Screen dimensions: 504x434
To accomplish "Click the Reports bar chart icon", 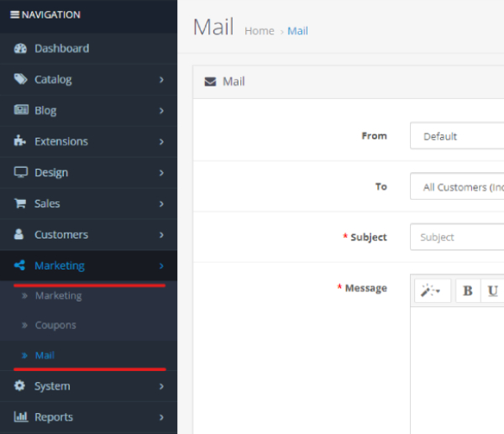I will [x=21, y=416].
